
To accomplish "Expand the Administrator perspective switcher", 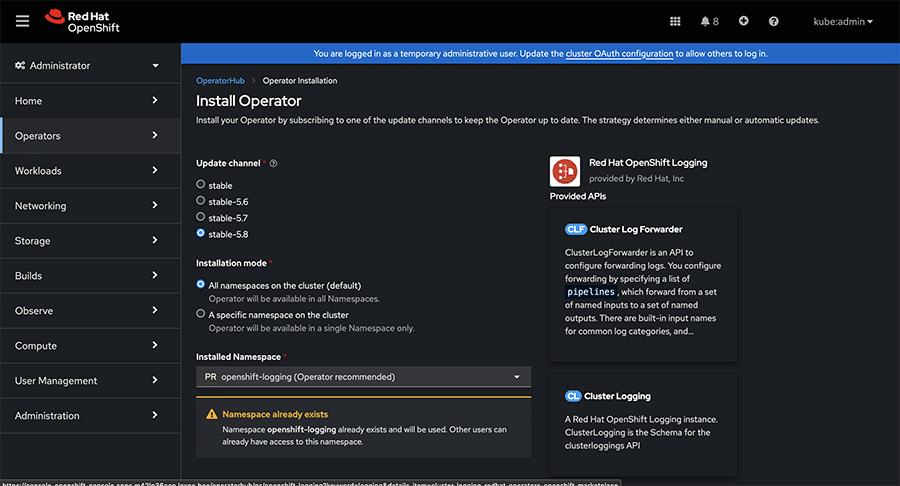I will coord(88,66).
